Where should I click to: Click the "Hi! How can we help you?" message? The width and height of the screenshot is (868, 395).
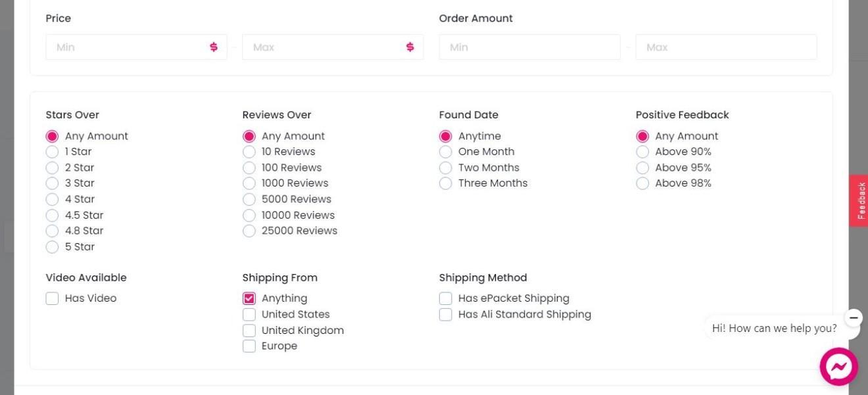[x=774, y=328]
